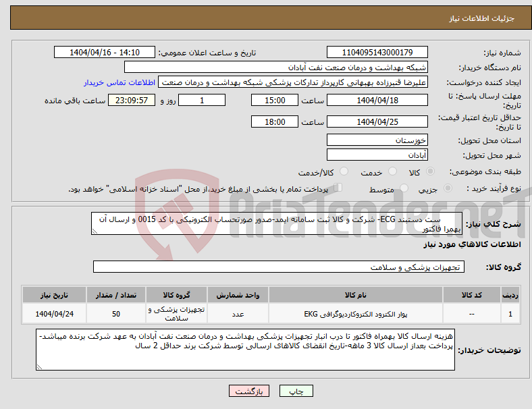The width and height of the screenshot is (532, 409).
Task: Click the چاپ print button
Action: 296,391
